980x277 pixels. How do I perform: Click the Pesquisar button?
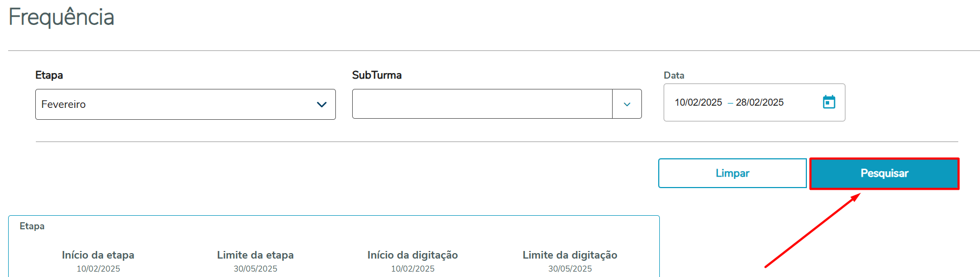(x=884, y=173)
